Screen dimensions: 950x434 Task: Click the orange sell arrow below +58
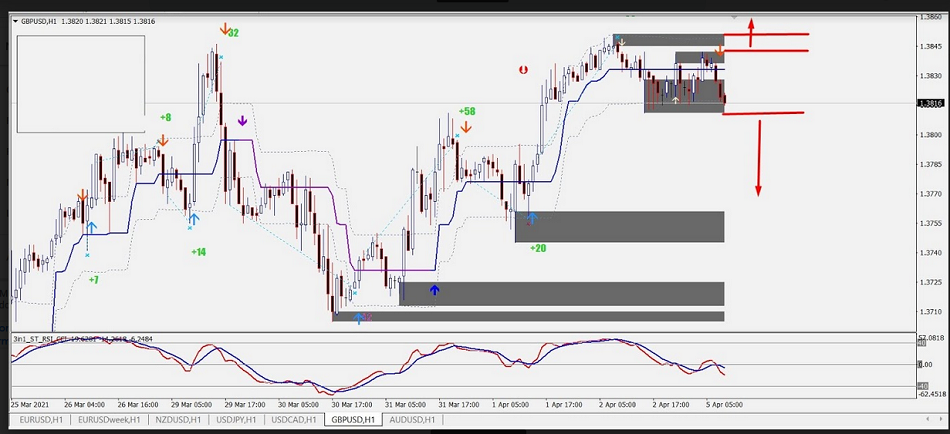pyautogui.click(x=466, y=128)
